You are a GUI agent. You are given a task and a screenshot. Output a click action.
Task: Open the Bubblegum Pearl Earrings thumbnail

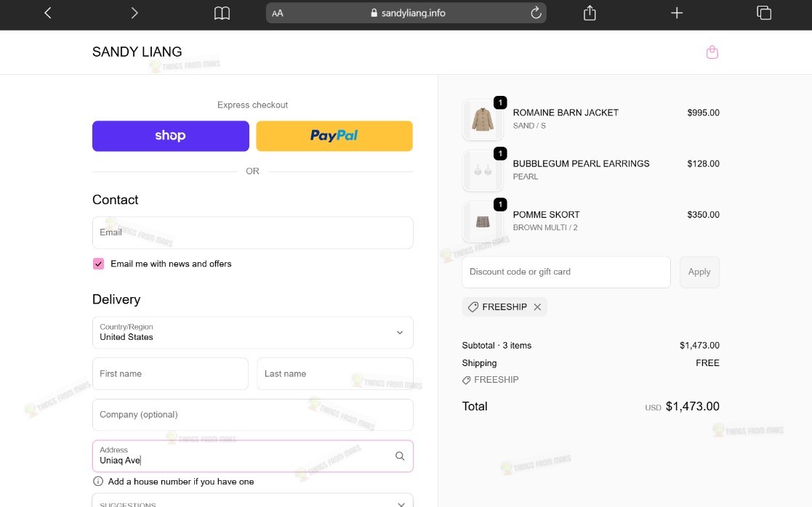[483, 171]
